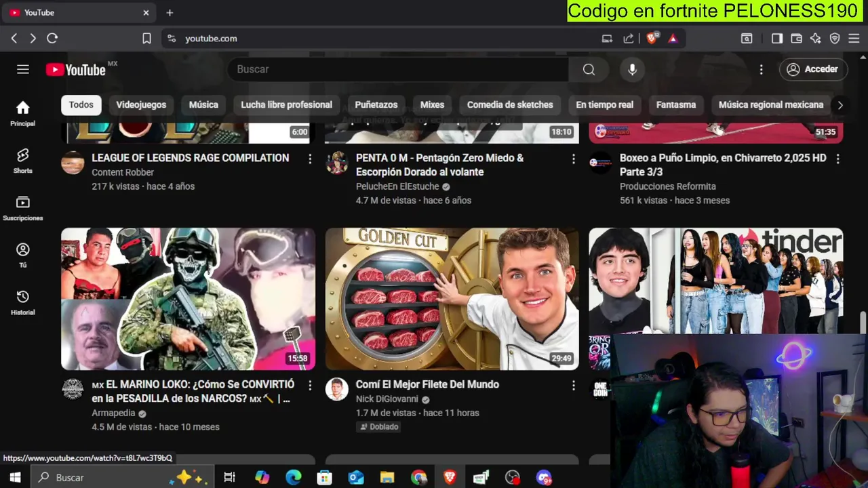The image size is (868, 488).
Task: Toggle the browser sidebar panel
Action: coord(777,39)
